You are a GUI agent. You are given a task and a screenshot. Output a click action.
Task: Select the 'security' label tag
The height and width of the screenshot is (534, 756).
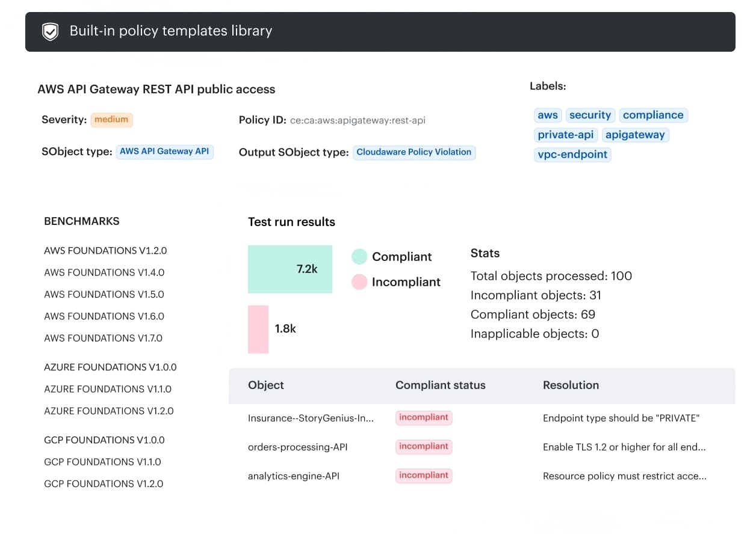[590, 115]
